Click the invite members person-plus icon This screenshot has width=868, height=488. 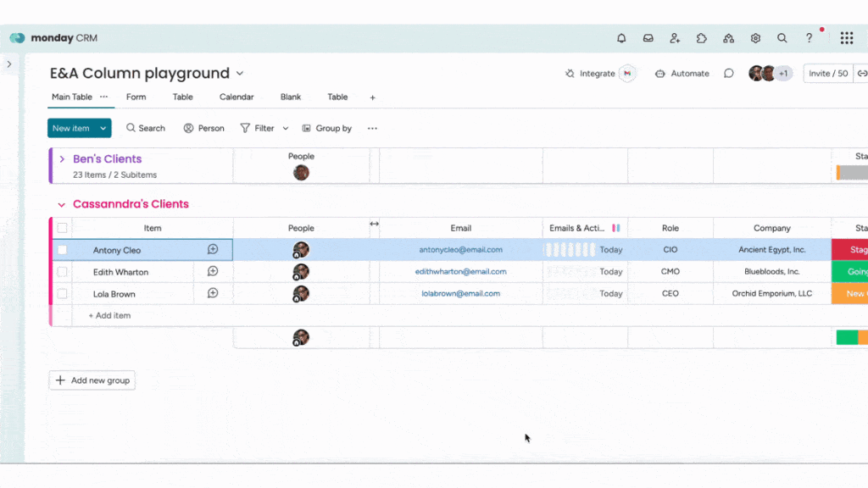674,38
